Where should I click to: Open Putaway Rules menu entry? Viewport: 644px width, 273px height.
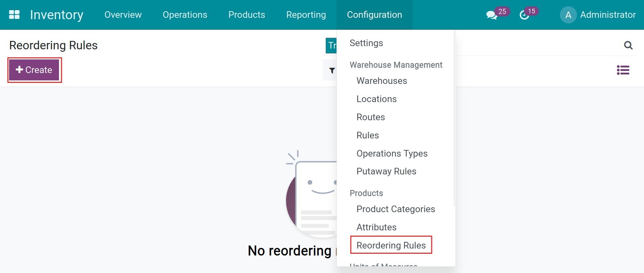[386, 171]
